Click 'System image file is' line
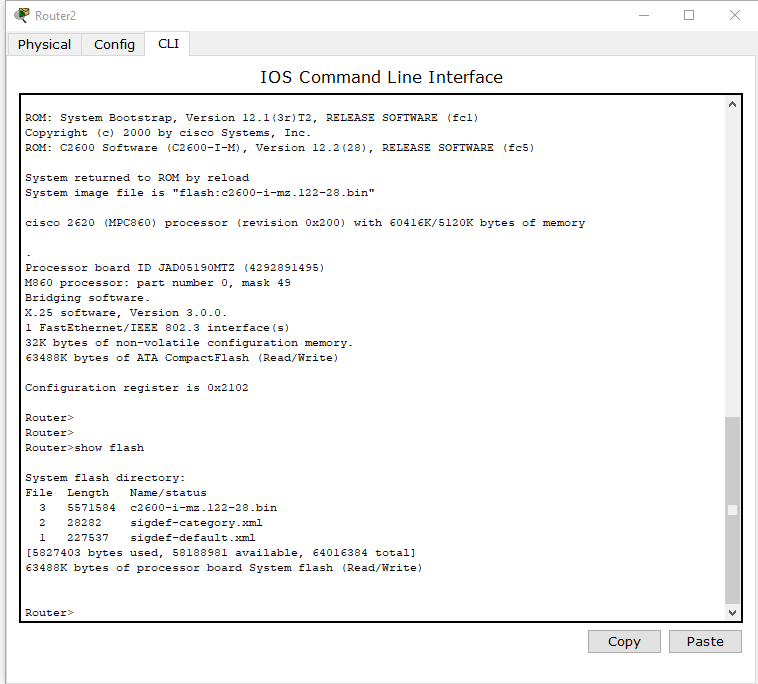This screenshot has height=684, width=758. 200,192
